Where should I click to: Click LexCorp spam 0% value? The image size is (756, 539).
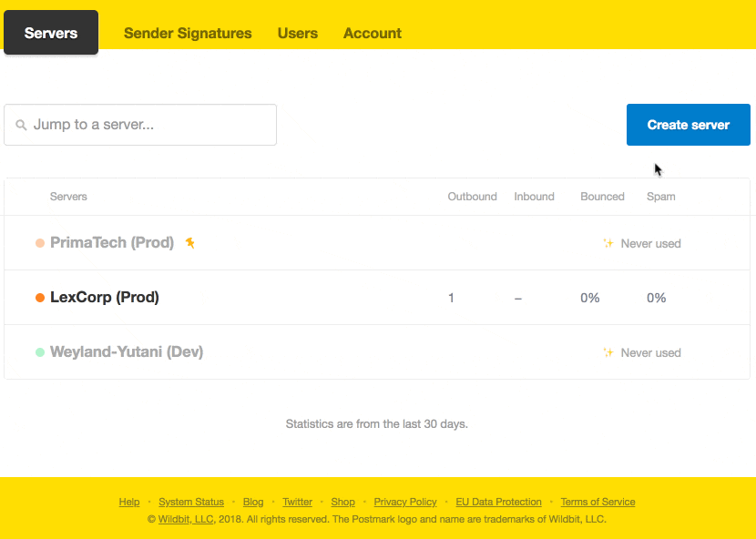coord(656,298)
